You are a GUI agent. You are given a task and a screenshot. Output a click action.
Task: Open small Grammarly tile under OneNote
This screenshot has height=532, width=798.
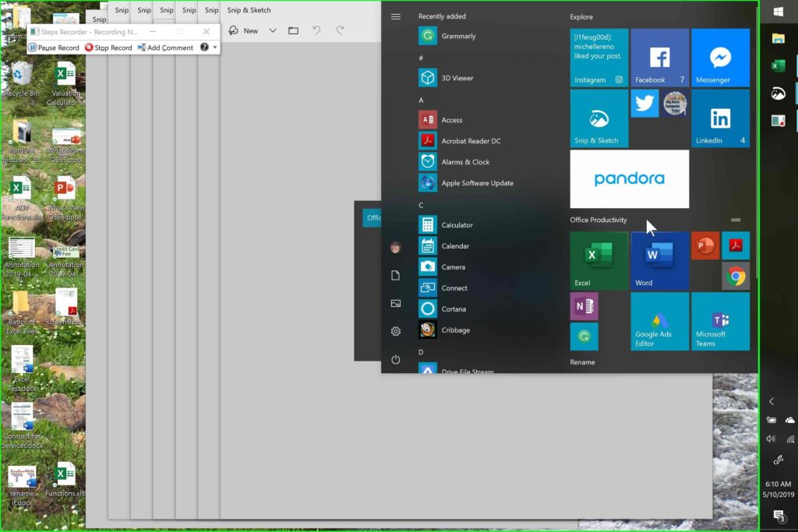click(584, 336)
